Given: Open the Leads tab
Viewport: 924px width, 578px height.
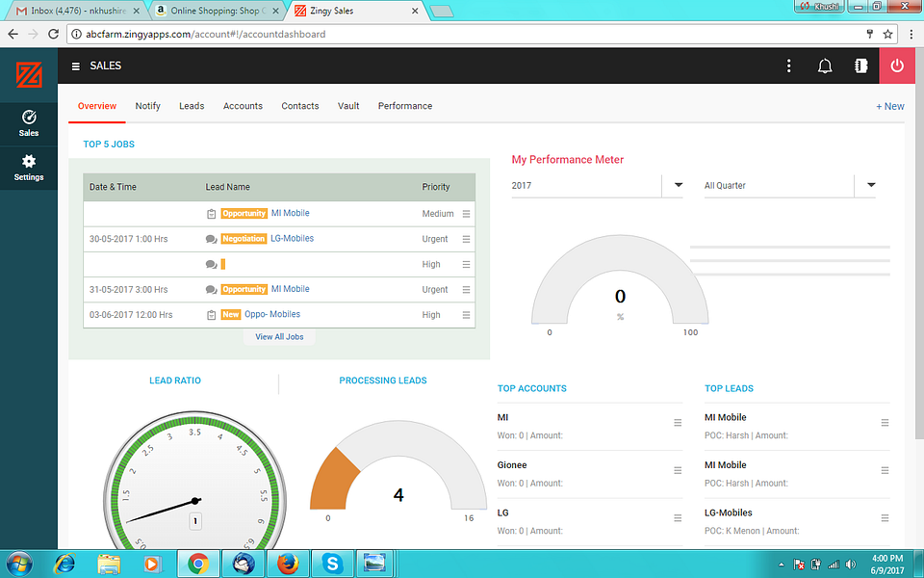Looking at the screenshot, I should click(192, 106).
